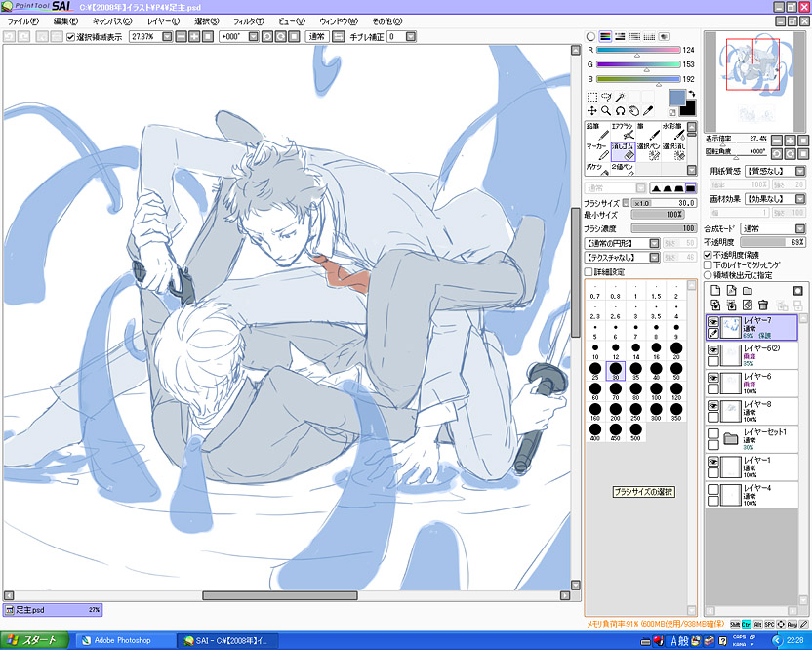Click the 通常 mode button in toolbar
Image resolution: width=812 pixels, height=650 pixels.
tap(317, 37)
